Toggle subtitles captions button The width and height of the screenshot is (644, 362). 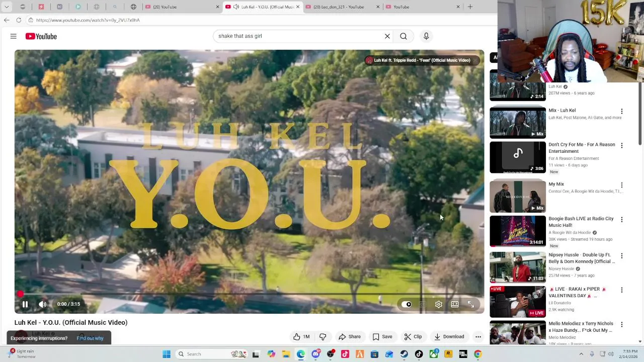tap(423, 304)
